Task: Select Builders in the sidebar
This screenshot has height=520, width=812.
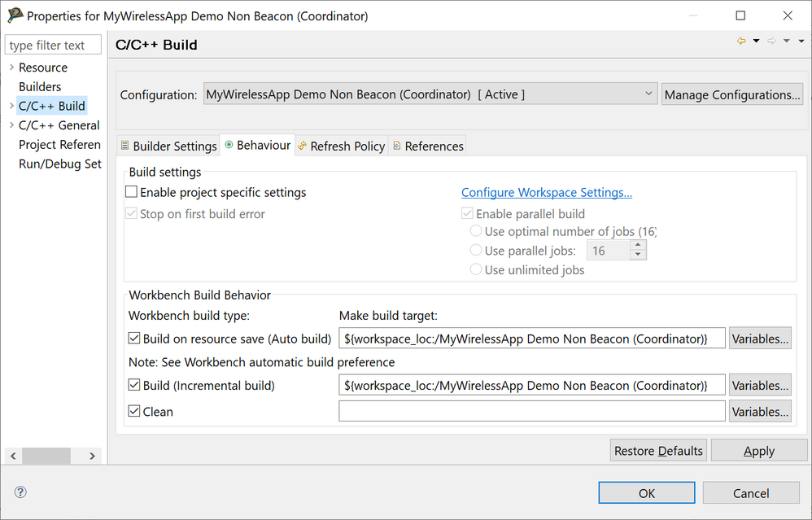Action: point(40,87)
